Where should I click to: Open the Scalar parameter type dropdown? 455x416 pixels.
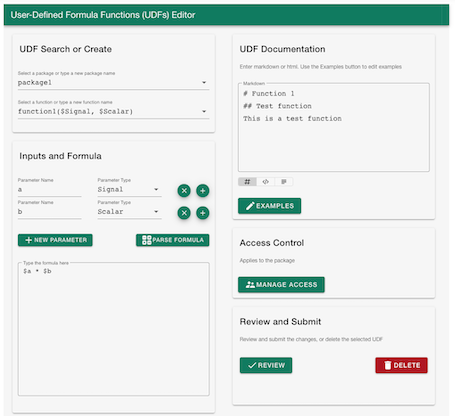point(129,212)
